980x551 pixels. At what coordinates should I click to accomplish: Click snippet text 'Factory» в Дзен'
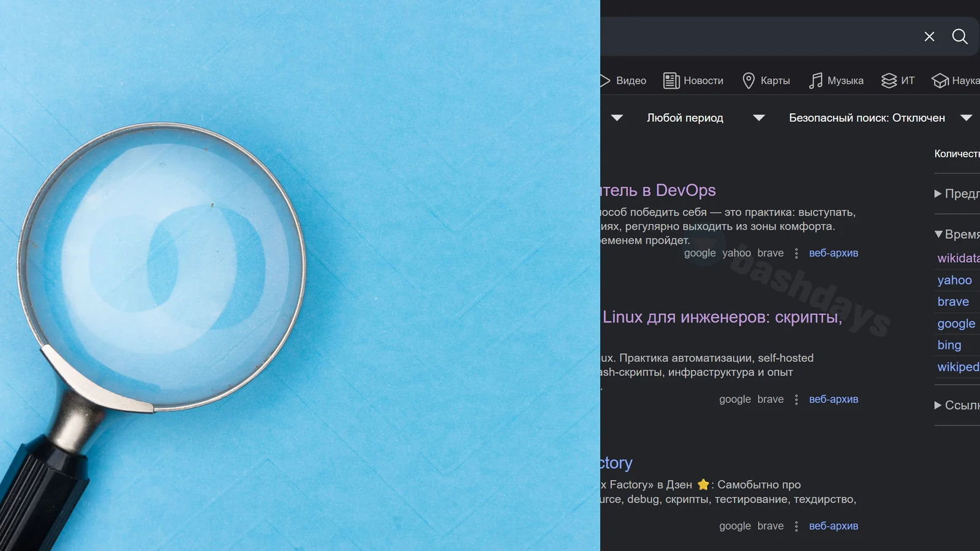[x=650, y=485]
